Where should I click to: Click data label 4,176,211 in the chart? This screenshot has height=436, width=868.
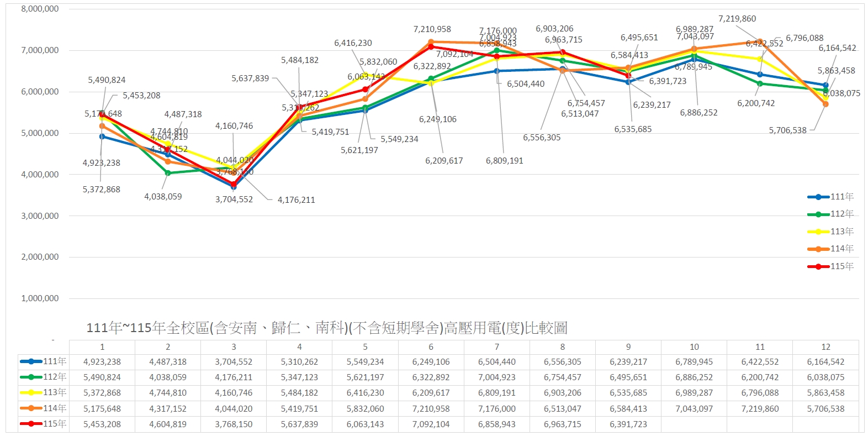[297, 200]
